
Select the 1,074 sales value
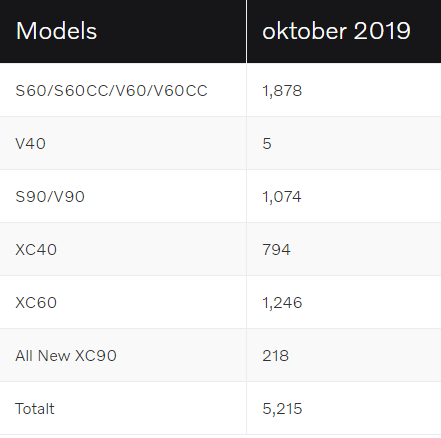click(282, 197)
